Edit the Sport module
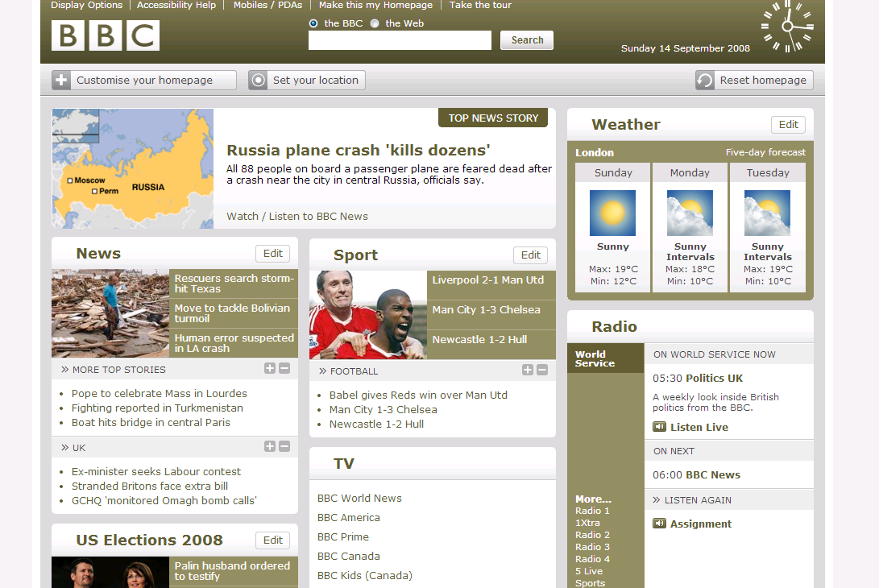Viewport: 879px width, 588px height. (x=530, y=255)
